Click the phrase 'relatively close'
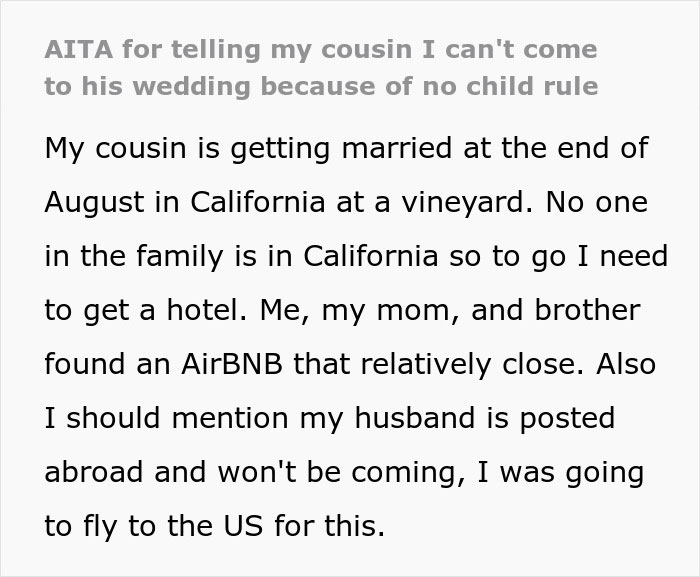The width and height of the screenshot is (700, 577). [474, 365]
